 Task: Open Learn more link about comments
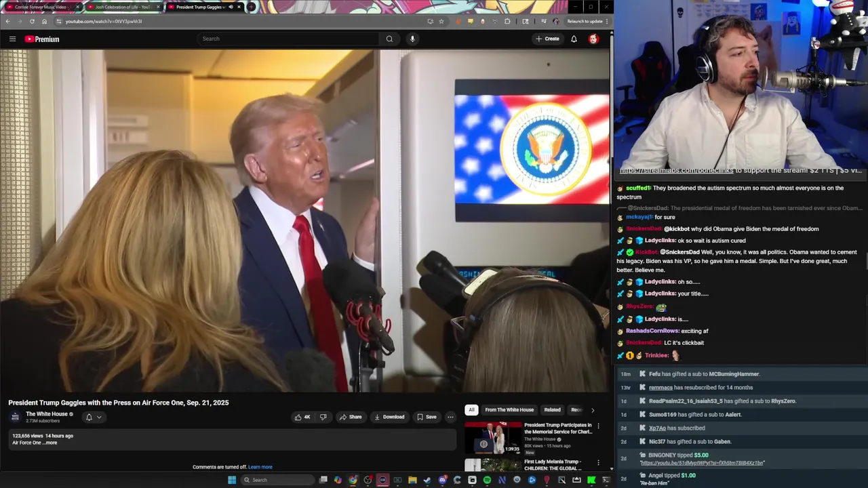click(260, 467)
